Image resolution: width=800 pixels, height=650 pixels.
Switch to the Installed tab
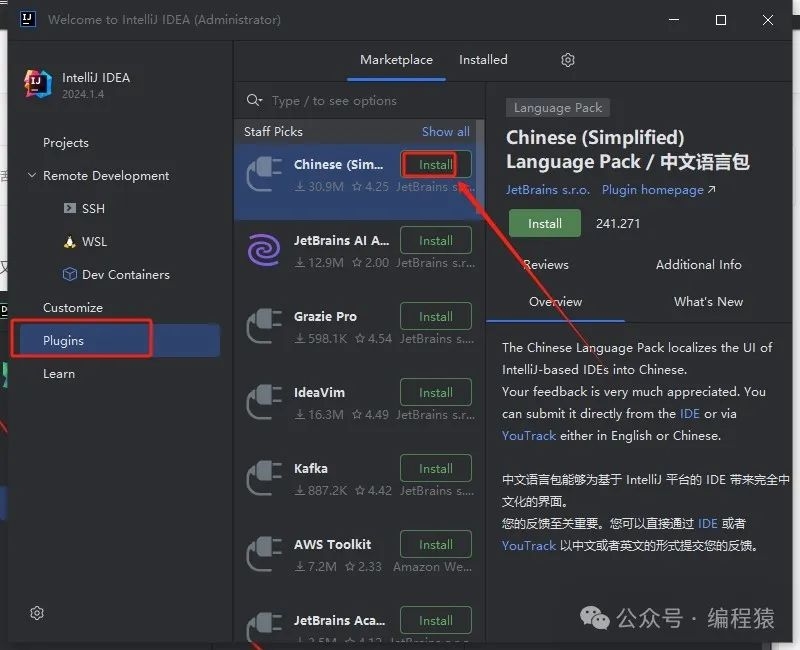coord(483,60)
